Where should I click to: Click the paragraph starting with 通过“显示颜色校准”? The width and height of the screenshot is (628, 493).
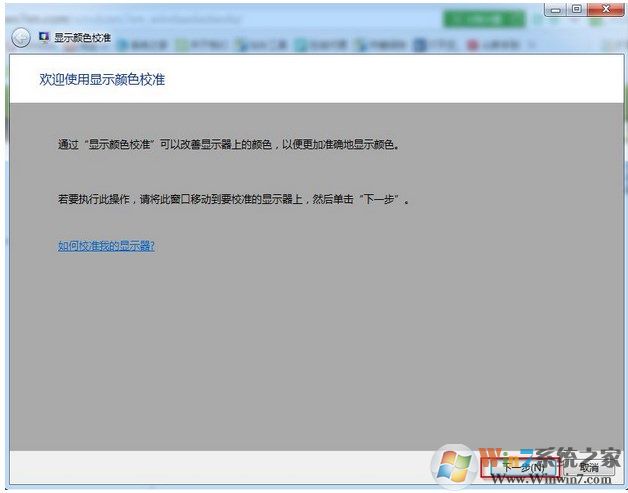click(229, 144)
